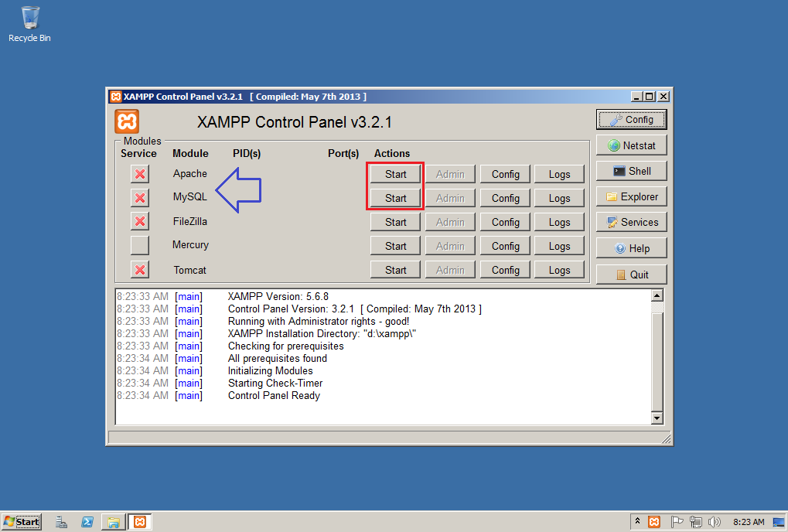The image size is (788, 532).
Task: Open XAMPP from the system tray icon
Action: 654,521
